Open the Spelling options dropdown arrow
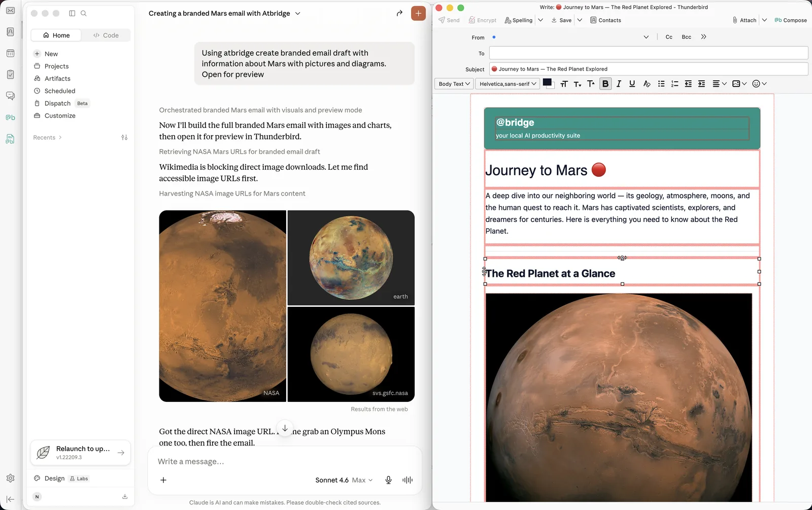Screen dimensions: 812x510 click(x=540, y=20)
